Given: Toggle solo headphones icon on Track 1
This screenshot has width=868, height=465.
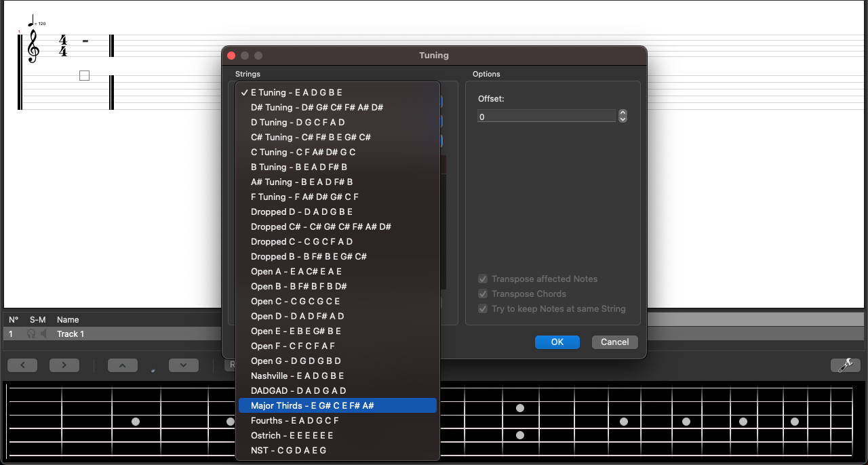Looking at the screenshot, I should point(33,333).
